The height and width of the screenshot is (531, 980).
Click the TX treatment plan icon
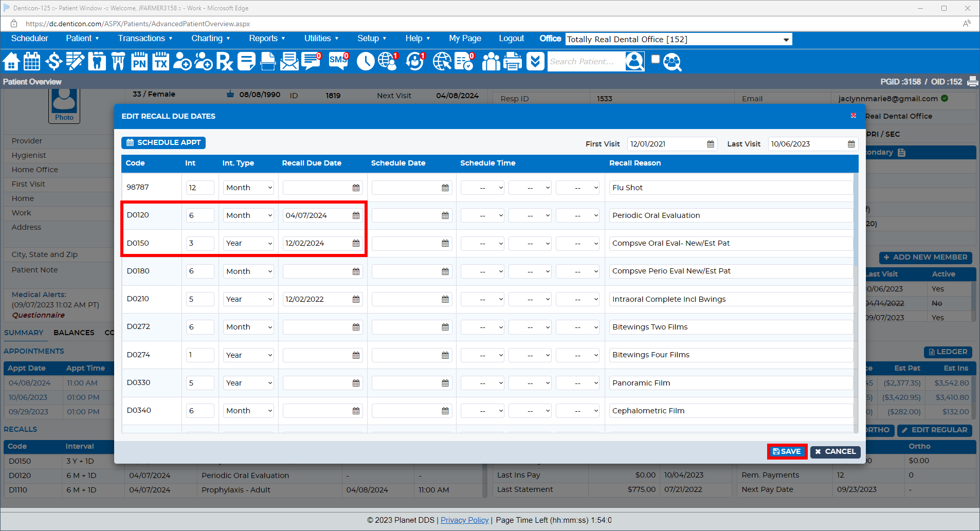(x=161, y=62)
